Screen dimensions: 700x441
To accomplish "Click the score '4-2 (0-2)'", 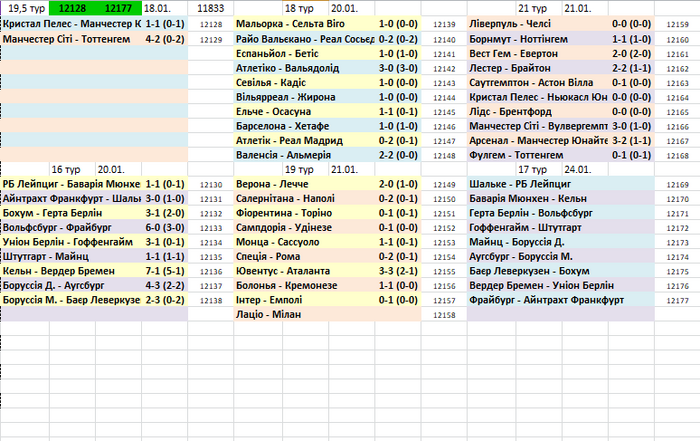I will 165,39.
